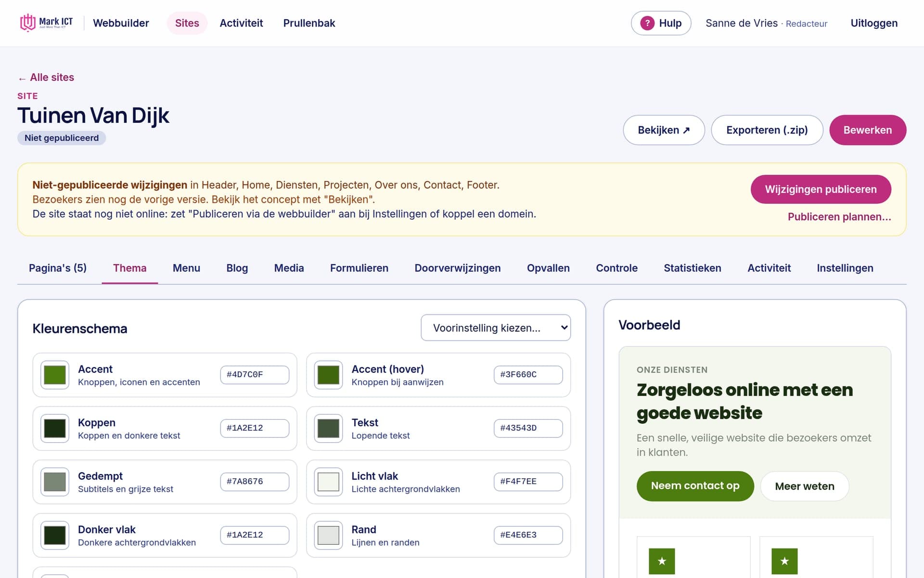
Task: Open the Publiceren plannen link
Action: click(x=839, y=217)
